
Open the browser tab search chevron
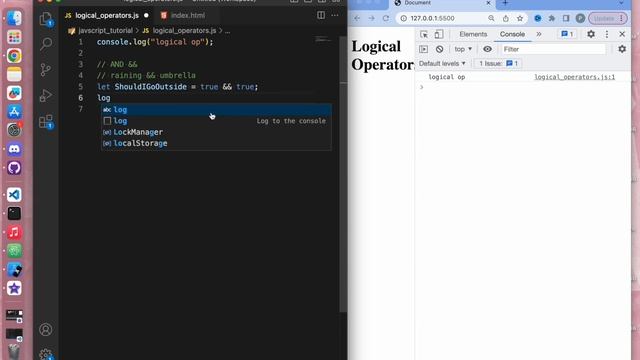[x=621, y=3]
